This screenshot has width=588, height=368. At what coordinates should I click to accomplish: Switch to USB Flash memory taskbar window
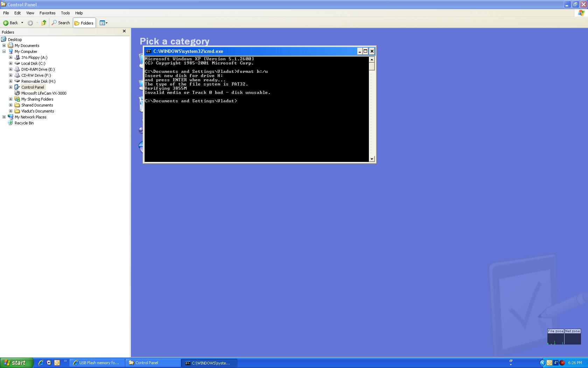[x=97, y=363]
